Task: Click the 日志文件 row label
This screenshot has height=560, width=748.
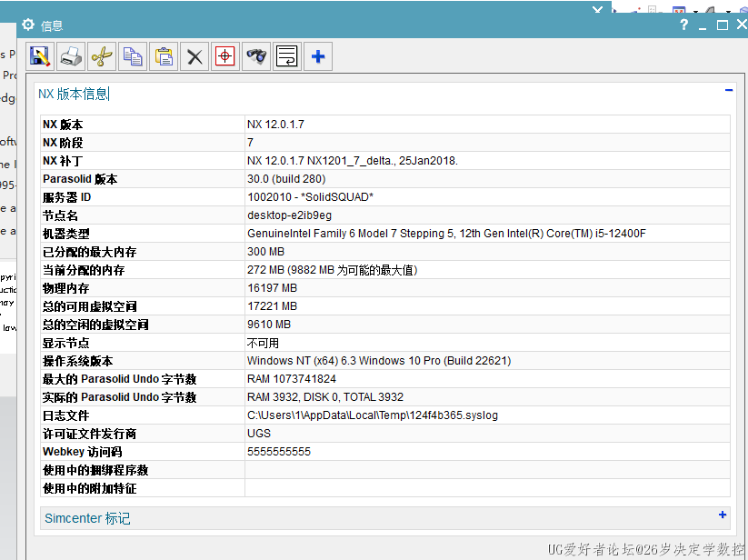Action: point(65,415)
